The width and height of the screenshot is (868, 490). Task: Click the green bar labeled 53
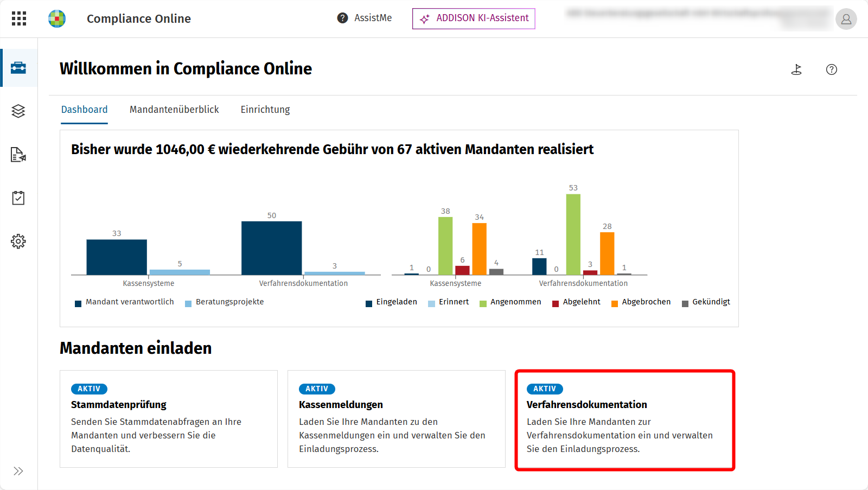(573, 234)
